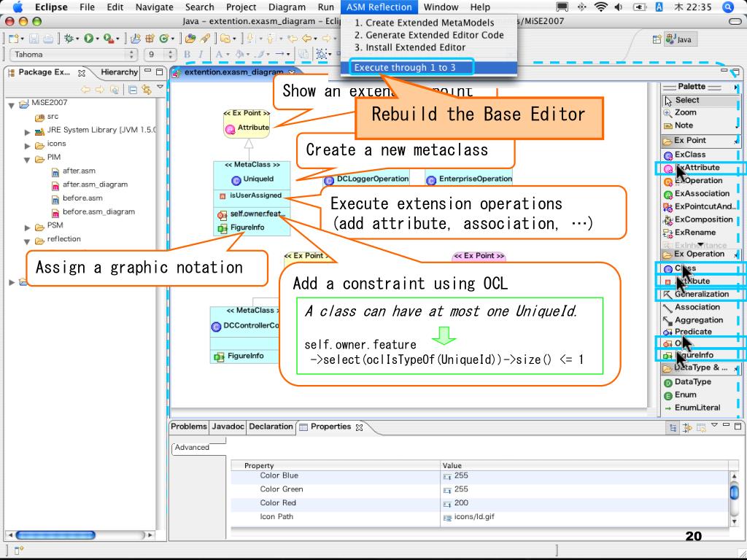The height and width of the screenshot is (560, 747).
Task: Open the Navigate menu
Action: coord(155,7)
